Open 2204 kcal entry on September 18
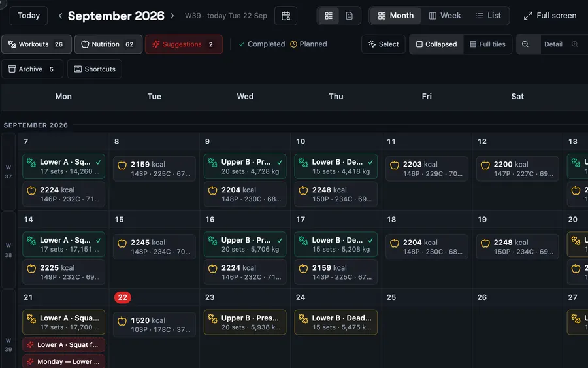This screenshot has width=588, height=368. 427,247
